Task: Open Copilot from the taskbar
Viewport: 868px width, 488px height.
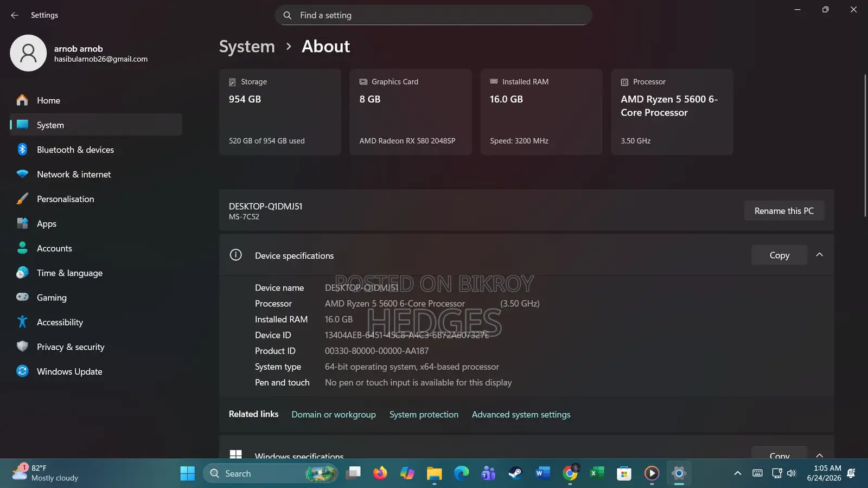Action: tap(407, 473)
